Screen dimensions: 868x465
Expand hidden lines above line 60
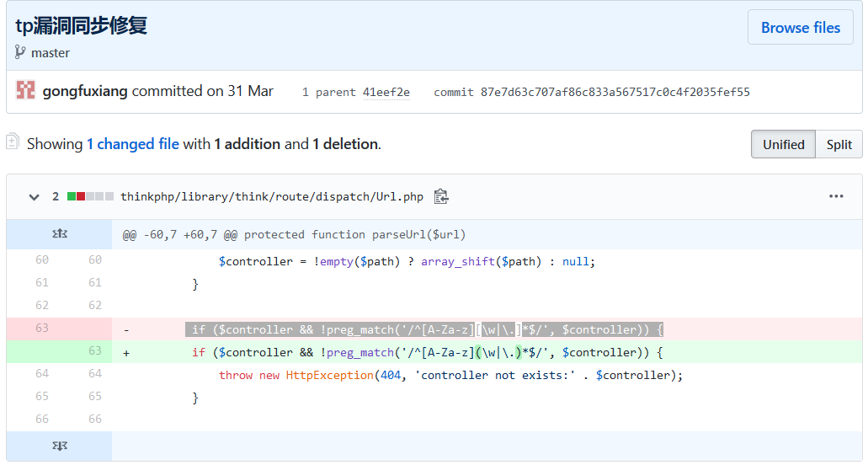click(x=59, y=234)
